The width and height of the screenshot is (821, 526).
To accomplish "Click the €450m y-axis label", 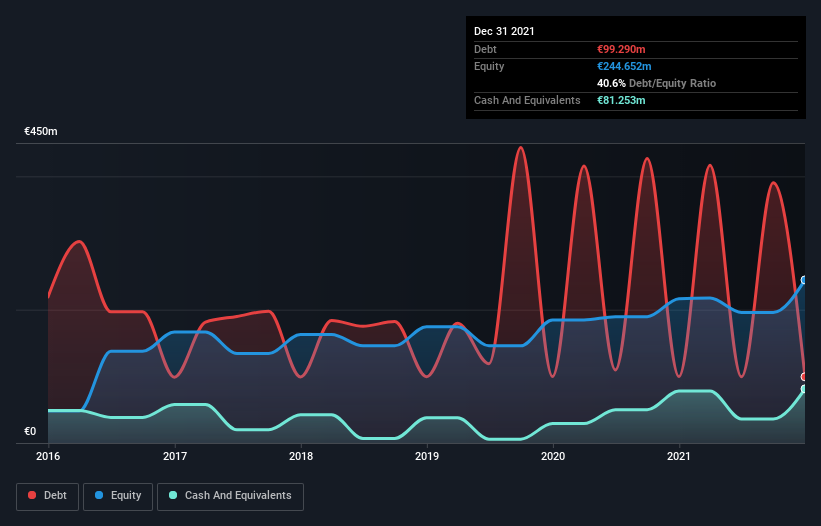I will click(x=40, y=131).
